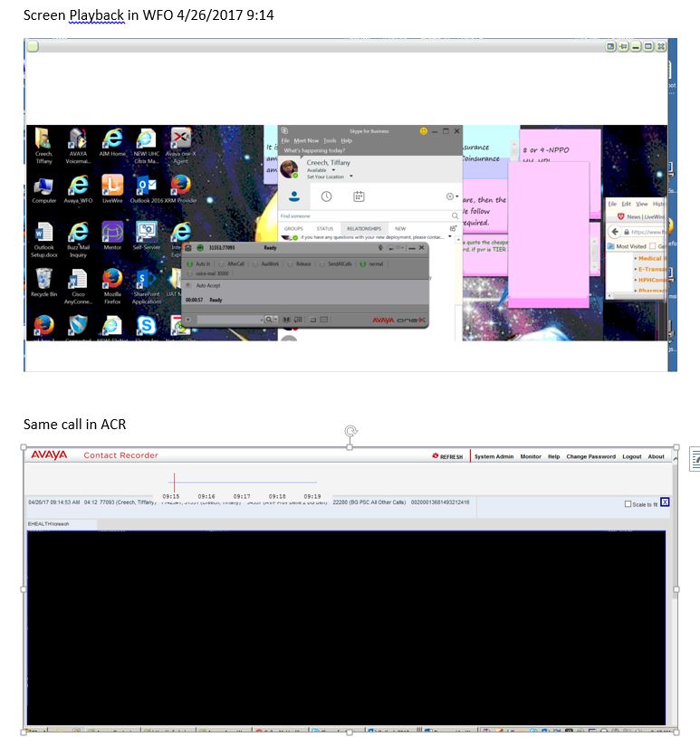Open the Skype shortcut in bottom desktop row
The width and height of the screenshot is (700, 737).
point(146,326)
